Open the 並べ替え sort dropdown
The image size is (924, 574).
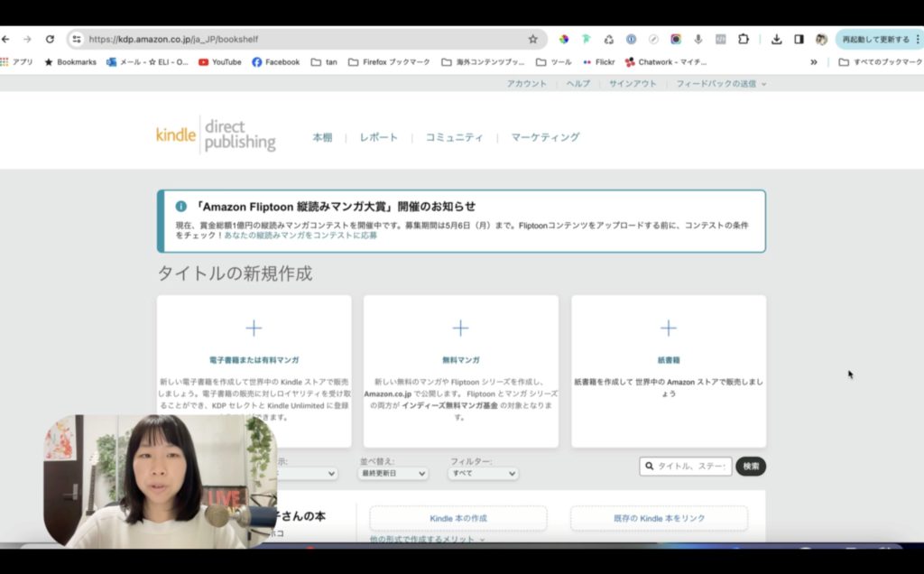point(393,473)
